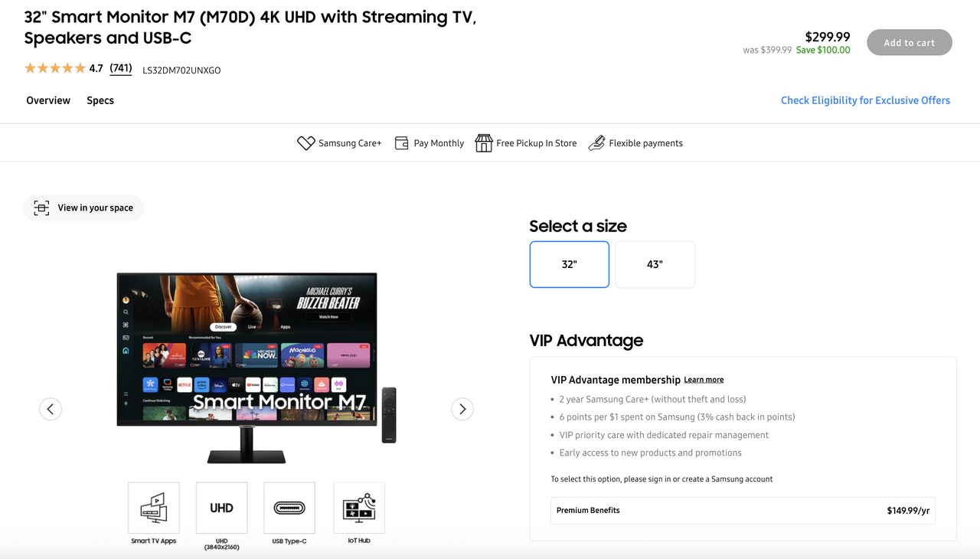Open the 741 reviews count link
The height and width of the screenshot is (559, 980).
coord(121,68)
